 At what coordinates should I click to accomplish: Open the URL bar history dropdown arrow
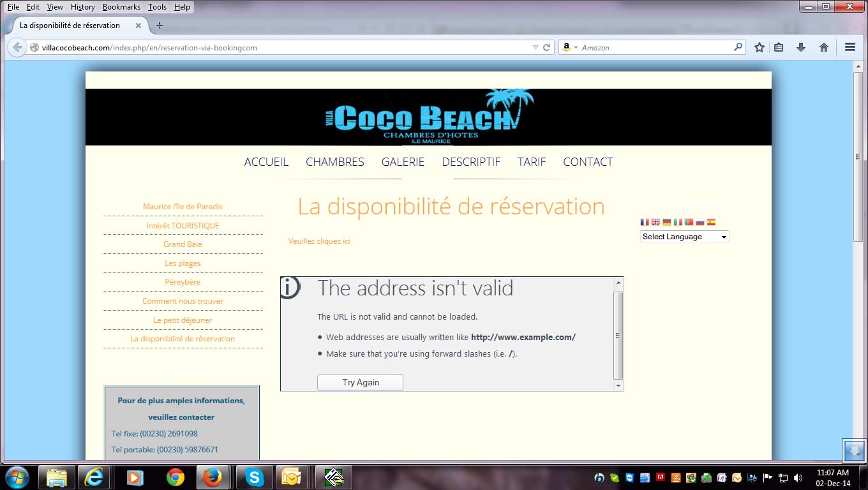pyautogui.click(x=535, y=47)
